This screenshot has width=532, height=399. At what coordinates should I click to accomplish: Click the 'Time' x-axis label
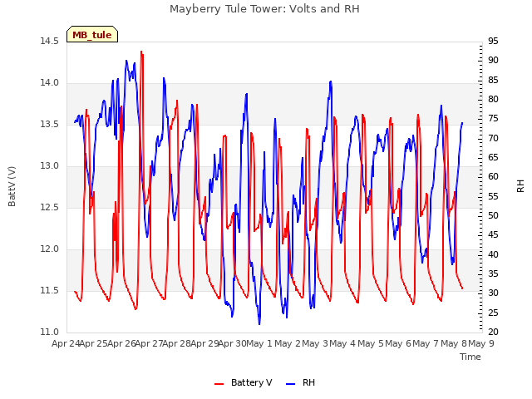tap(470, 357)
